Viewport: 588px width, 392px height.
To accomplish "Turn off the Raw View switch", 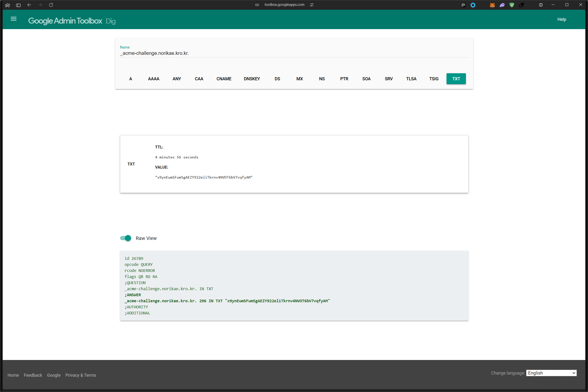I will 125,238.
